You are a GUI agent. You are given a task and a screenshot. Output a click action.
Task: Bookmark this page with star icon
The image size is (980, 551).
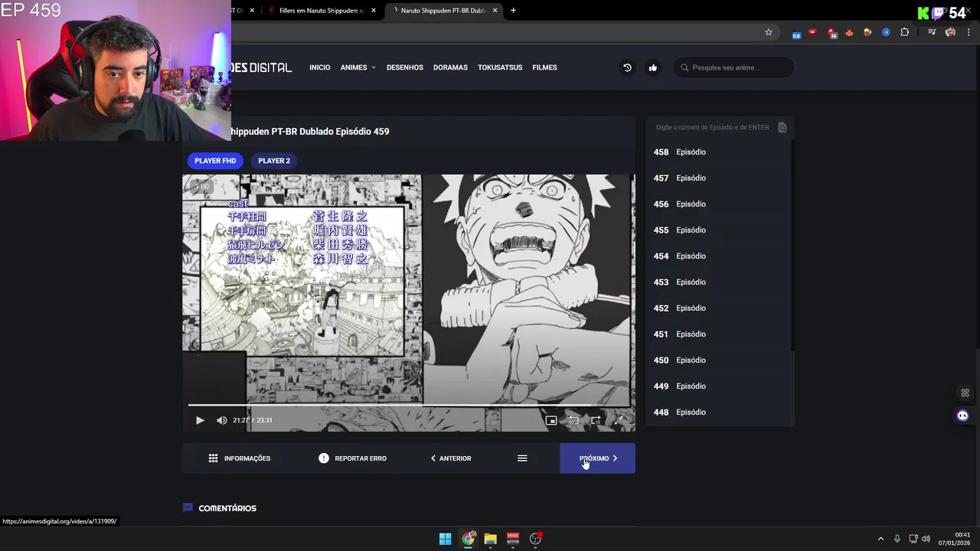[769, 32]
